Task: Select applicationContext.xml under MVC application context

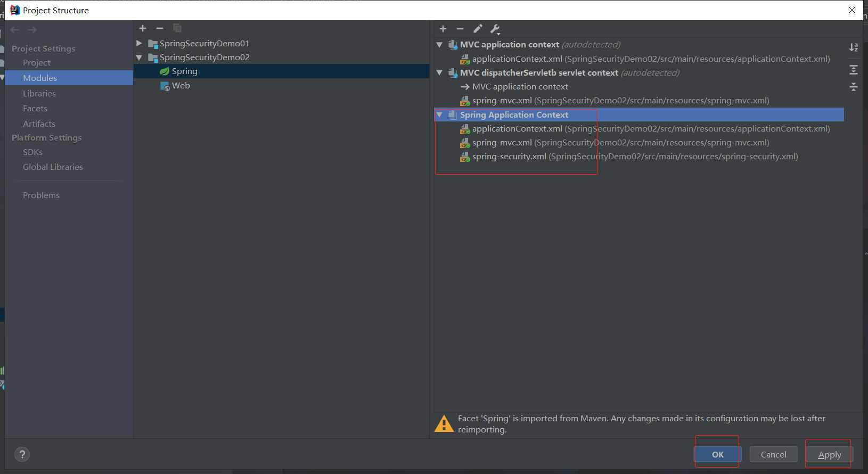Action: (x=651, y=59)
